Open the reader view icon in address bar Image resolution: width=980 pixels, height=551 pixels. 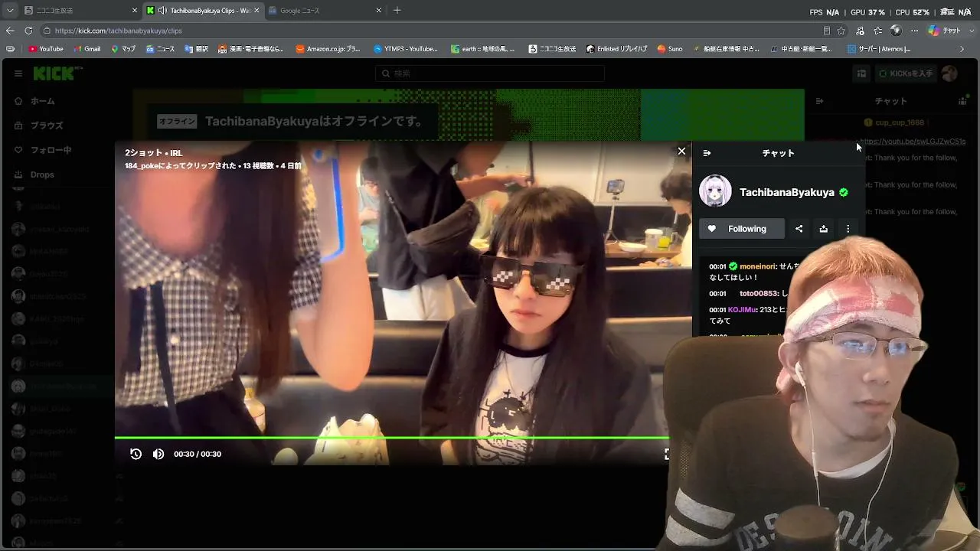[826, 31]
